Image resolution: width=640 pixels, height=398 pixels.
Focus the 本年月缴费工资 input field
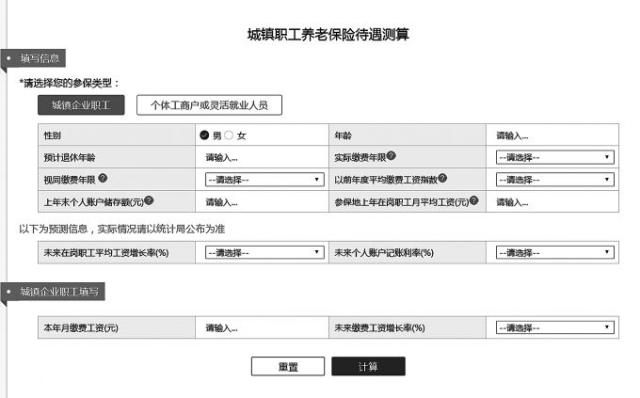click(262, 327)
